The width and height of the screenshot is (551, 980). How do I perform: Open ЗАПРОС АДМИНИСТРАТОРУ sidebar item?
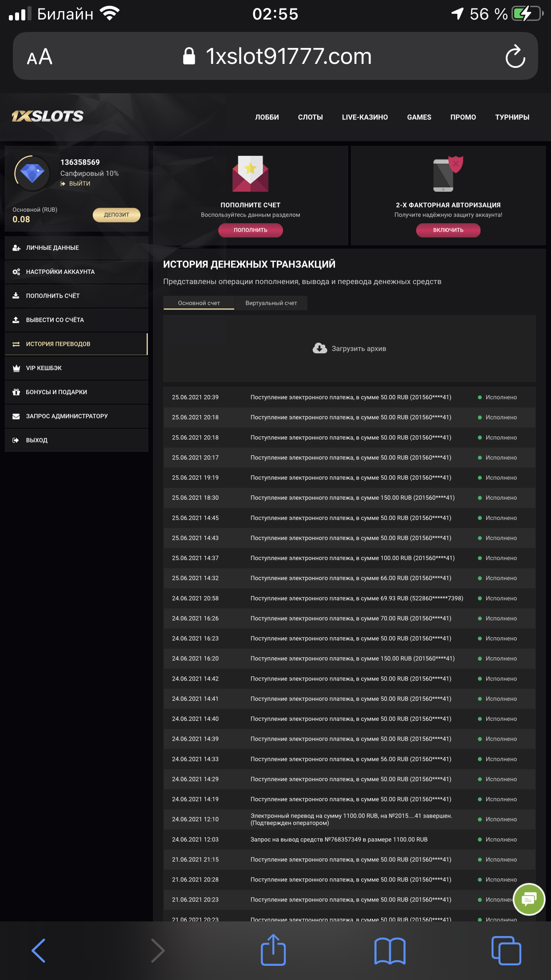76,416
